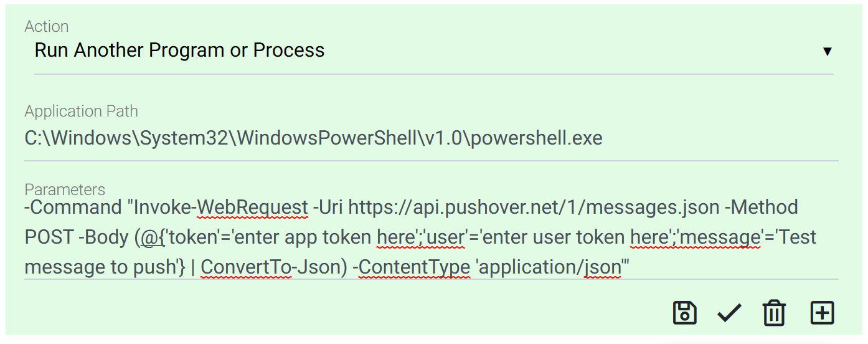868x344 pixels.
Task: Delete this action using the trash icon
Action: 774,312
